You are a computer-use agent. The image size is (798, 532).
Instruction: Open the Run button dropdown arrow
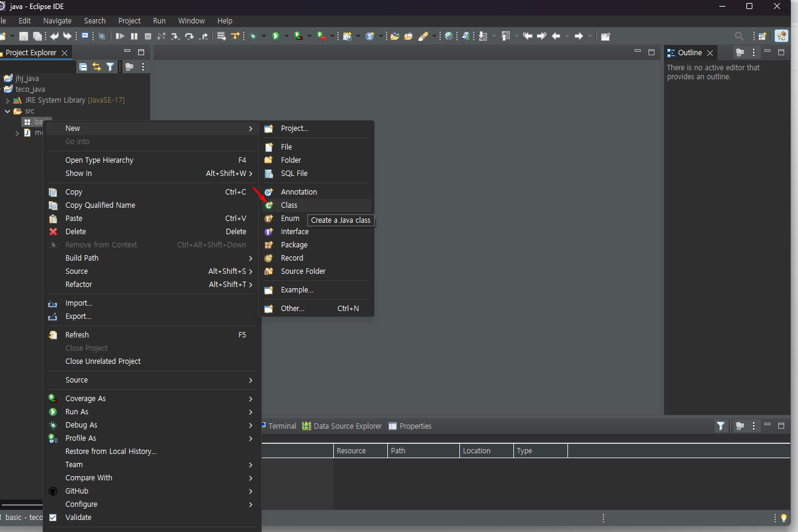[x=286, y=36]
